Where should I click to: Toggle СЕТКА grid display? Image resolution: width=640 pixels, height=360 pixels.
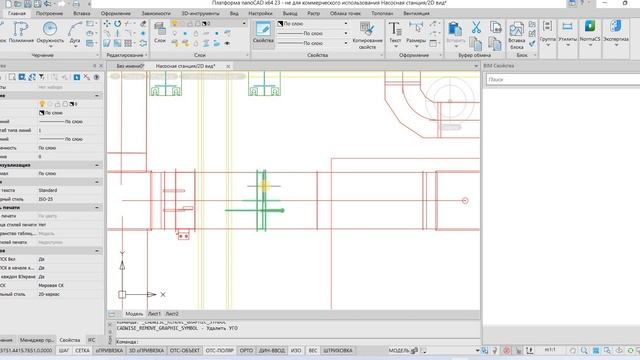[x=82, y=351]
